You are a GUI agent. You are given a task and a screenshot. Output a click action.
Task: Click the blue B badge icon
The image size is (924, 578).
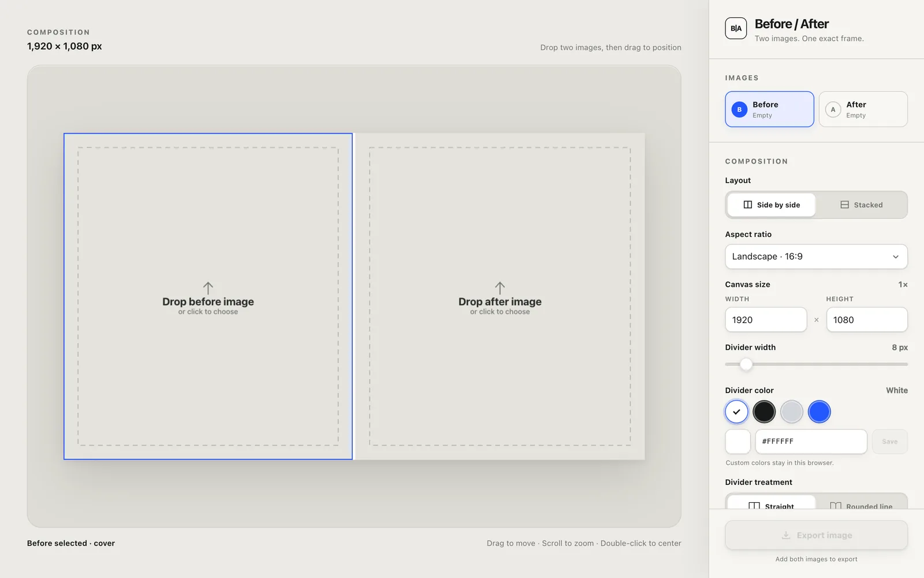(739, 109)
